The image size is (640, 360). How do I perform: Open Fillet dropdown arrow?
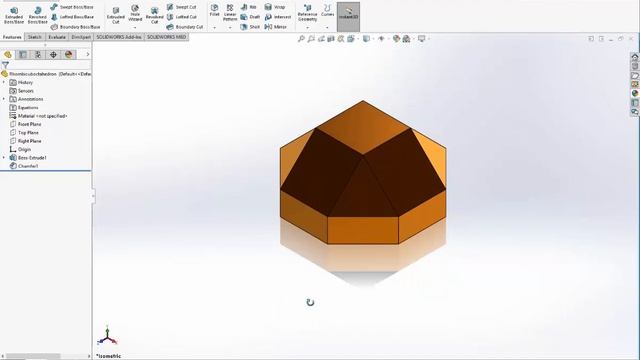point(214,27)
